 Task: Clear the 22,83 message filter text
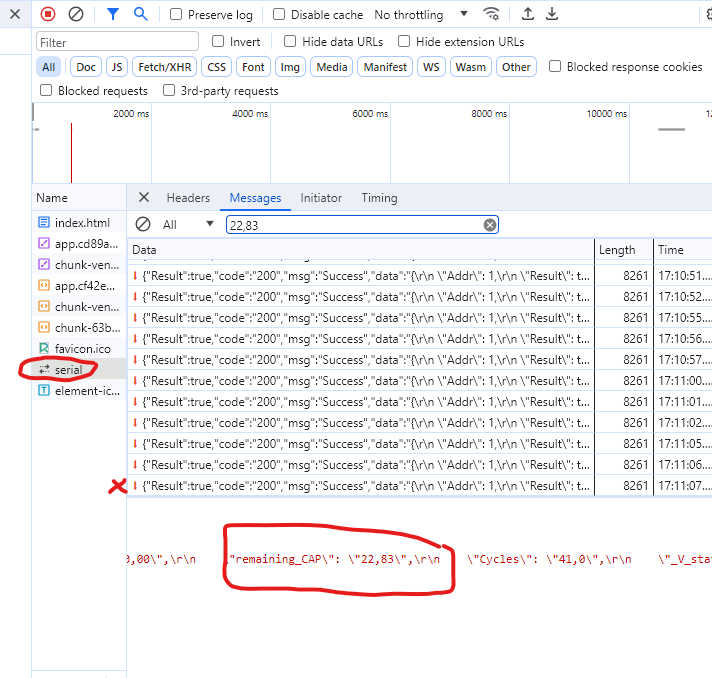point(490,225)
